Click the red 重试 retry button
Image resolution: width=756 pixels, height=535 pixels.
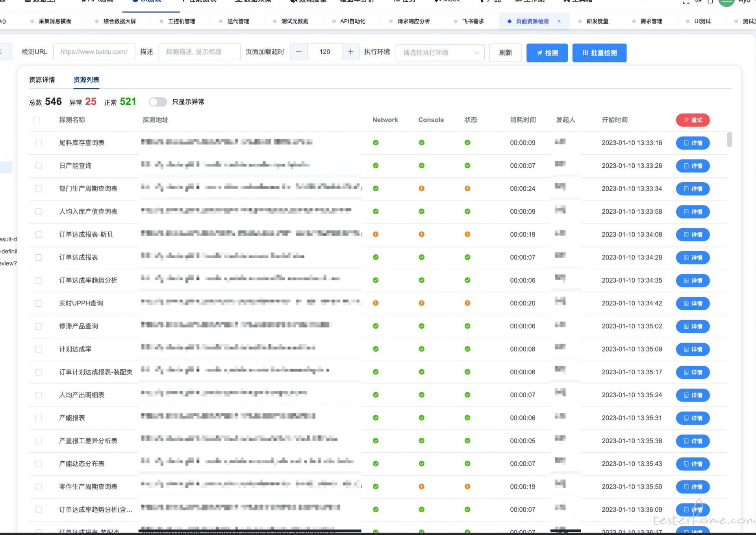(693, 120)
